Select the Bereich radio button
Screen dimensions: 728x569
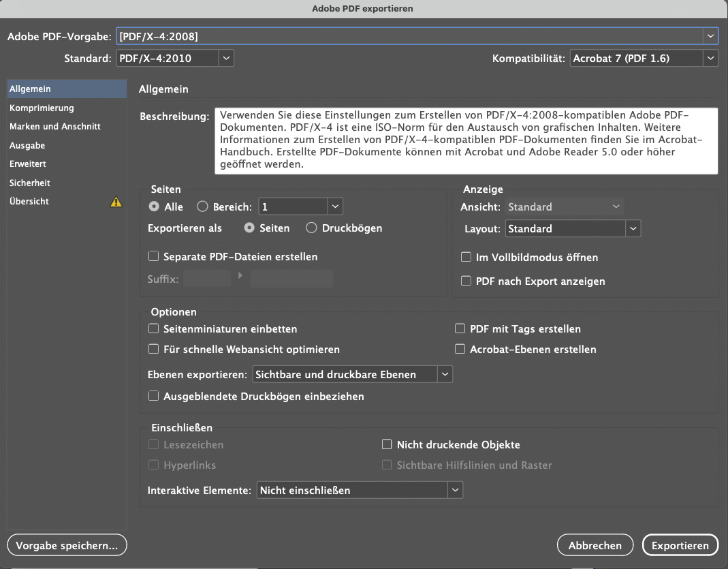click(x=202, y=206)
